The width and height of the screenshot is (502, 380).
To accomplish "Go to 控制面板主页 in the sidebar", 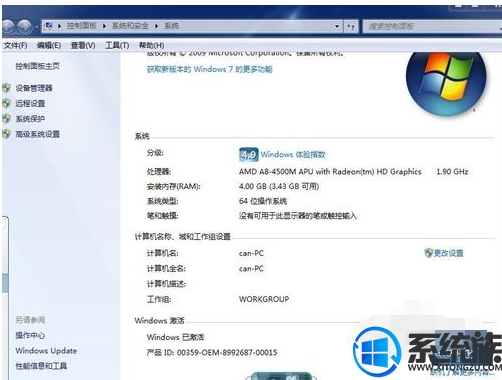I will tap(37, 66).
